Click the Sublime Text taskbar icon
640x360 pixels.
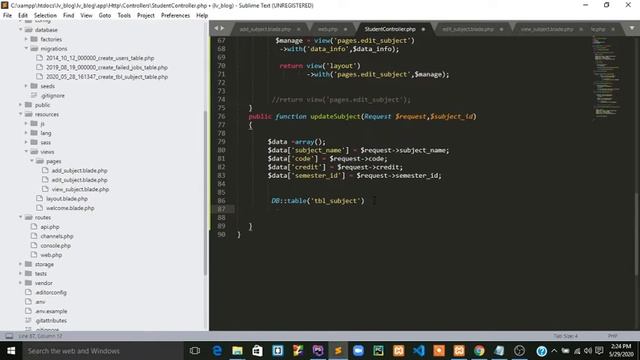(338, 351)
